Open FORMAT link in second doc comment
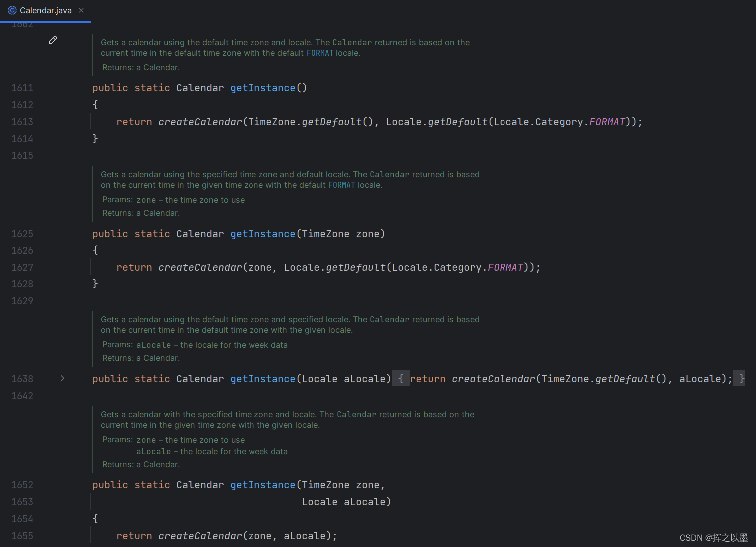This screenshot has width=756, height=547. pos(341,185)
